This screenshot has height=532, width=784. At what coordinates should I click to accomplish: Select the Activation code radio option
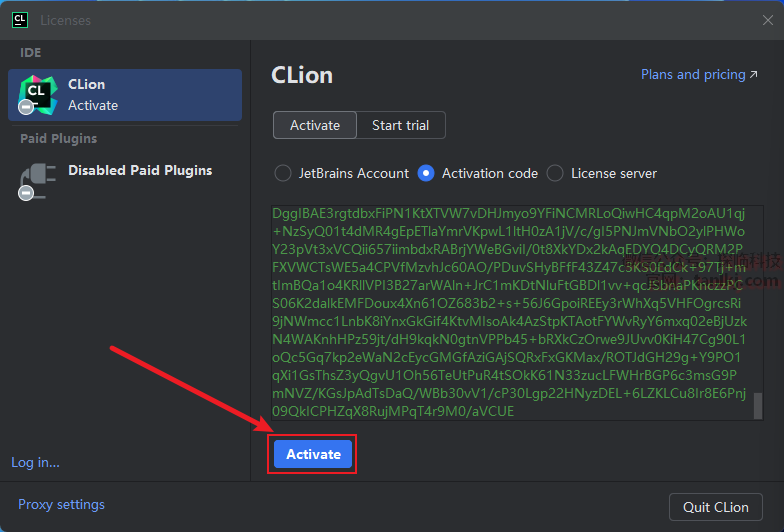[426, 173]
